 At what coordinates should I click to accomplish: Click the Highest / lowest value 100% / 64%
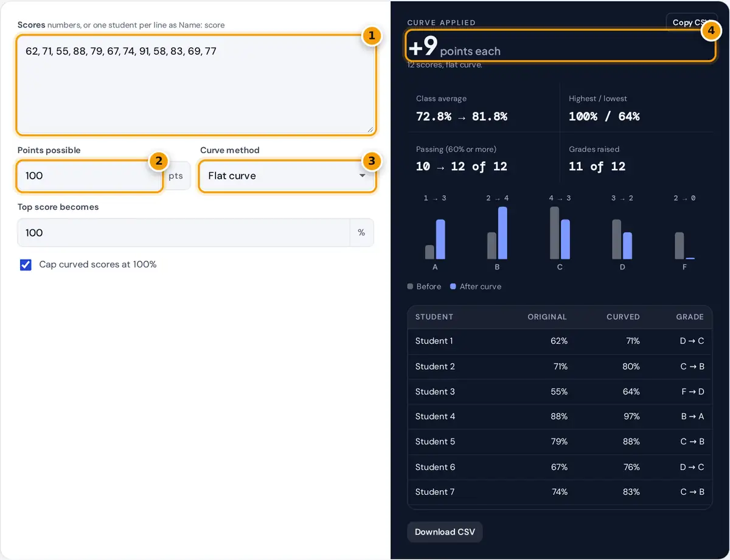[604, 116]
